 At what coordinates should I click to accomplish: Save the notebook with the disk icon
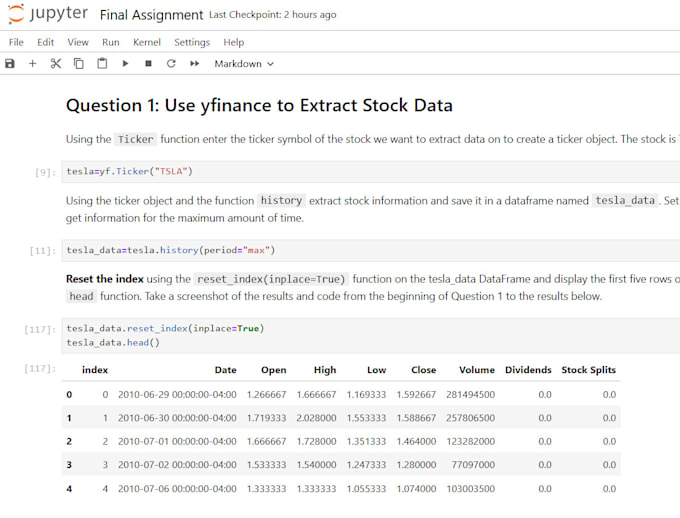click(10, 64)
